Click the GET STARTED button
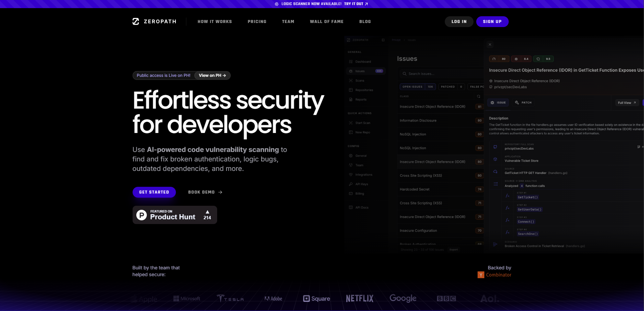 point(154,192)
